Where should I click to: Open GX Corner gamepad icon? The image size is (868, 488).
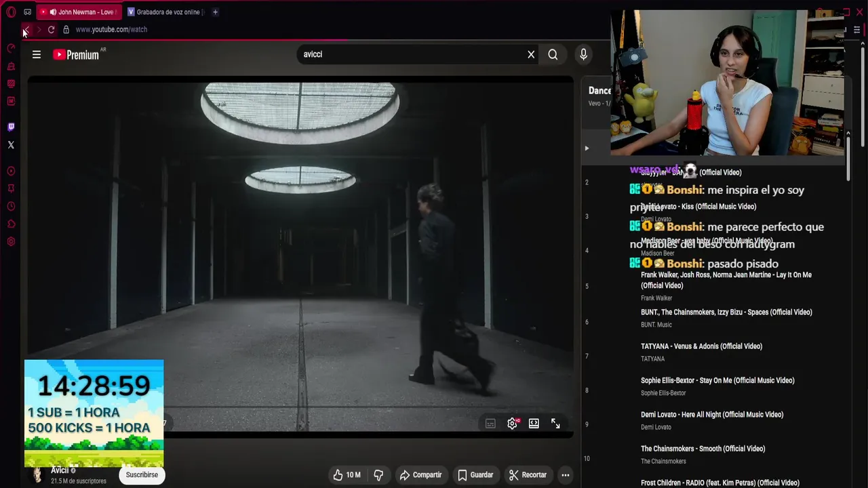pos(27,12)
